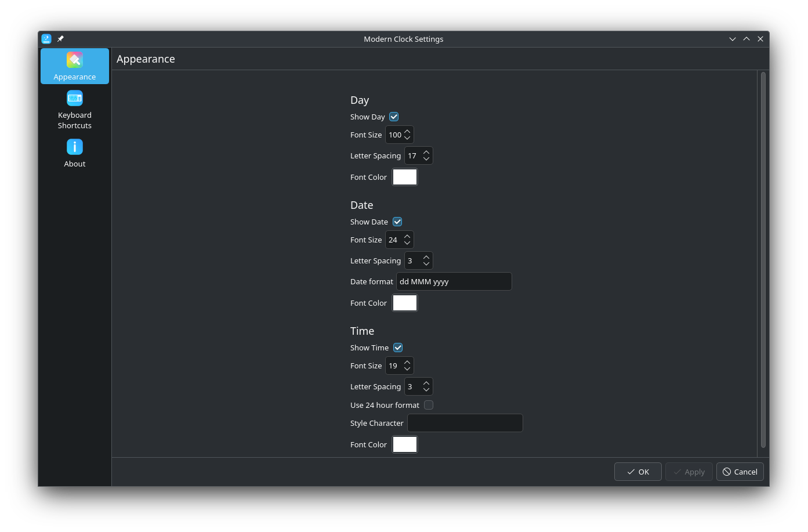
Task: Open the Appearance settings page icon
Action: coord(75,60)
